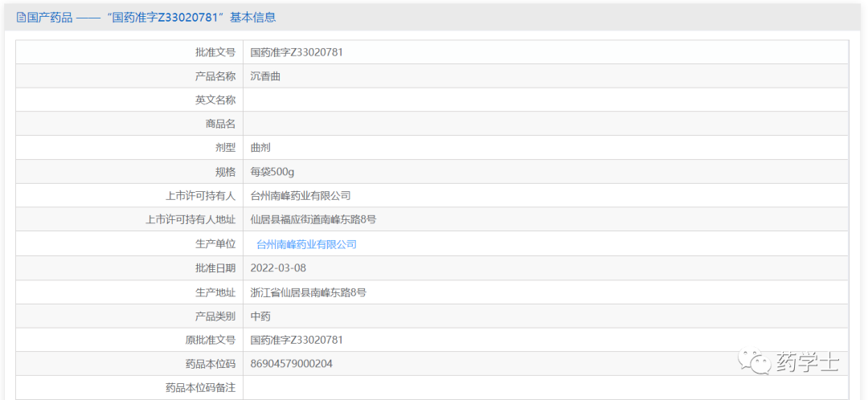Viewport: 868px width, 400px height.
Task: Select drug code 86904579000204
Action: click(x=291, y=364)
